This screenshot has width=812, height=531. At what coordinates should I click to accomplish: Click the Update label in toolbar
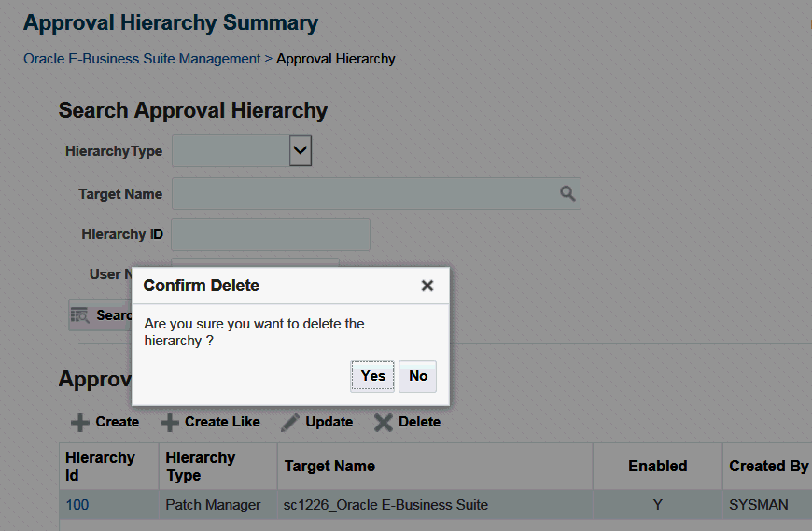[329, 423]
